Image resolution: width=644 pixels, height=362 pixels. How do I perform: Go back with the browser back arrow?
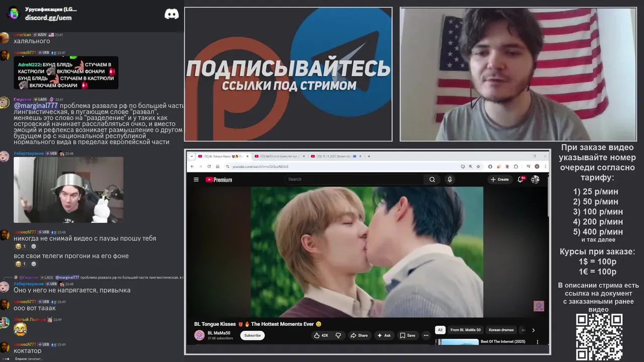tap(192, 166)
